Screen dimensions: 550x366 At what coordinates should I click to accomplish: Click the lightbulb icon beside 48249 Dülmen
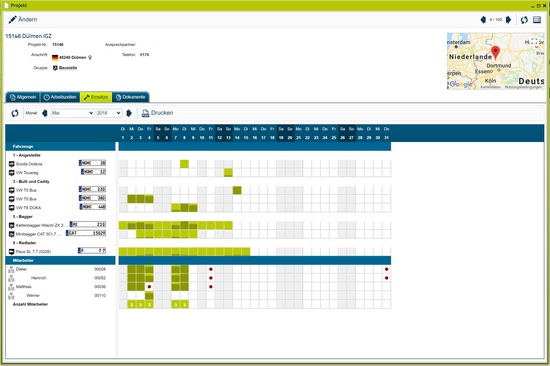point(90,57)
